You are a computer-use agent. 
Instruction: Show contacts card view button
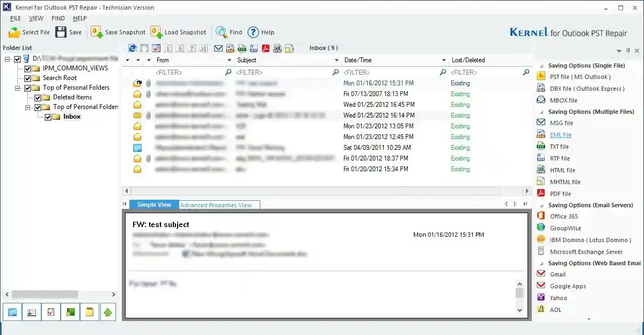[x=32, y=312]
